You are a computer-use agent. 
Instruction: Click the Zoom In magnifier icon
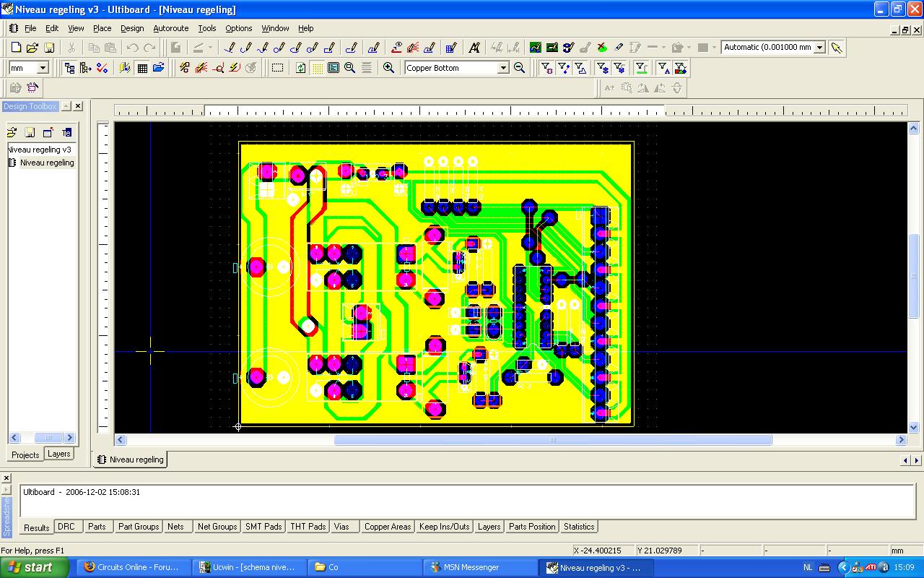point(388,68)
